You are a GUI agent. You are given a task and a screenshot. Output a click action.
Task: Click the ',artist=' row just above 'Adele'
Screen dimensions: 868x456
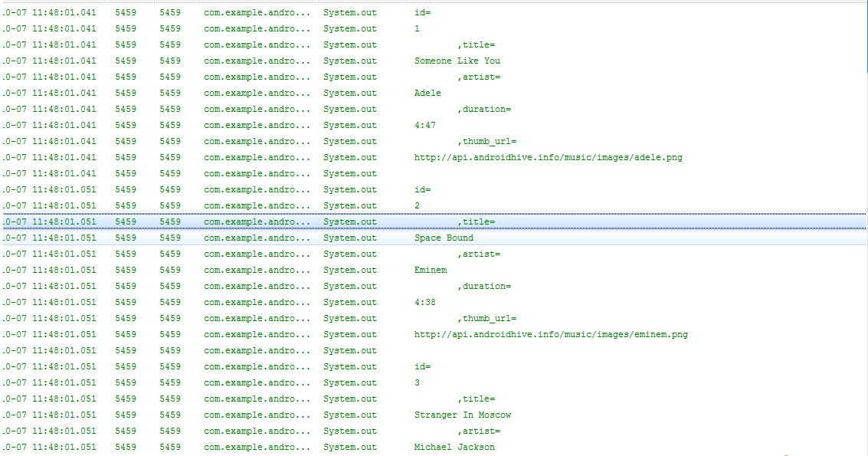coord(434,77)
